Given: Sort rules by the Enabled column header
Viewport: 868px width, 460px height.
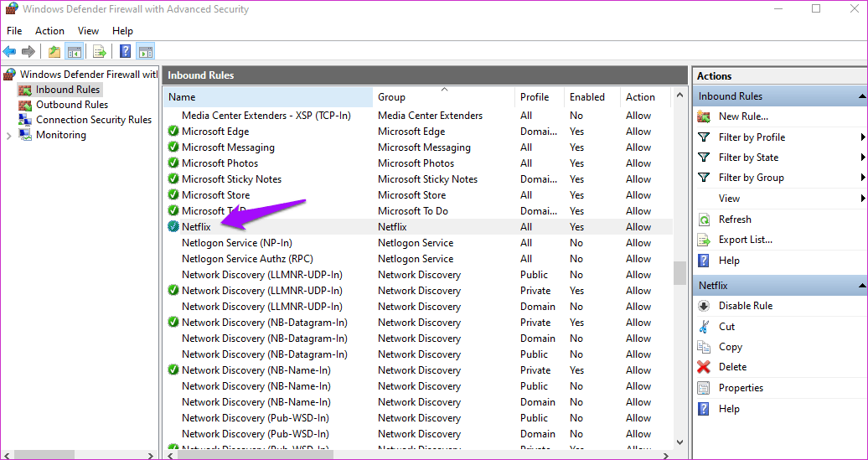Looking at the screenshot, I should (x=586, y=97).
